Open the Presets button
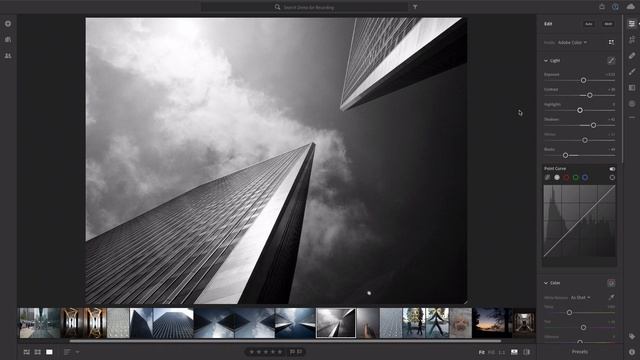 pyautogui.click(x=580, y=352)
